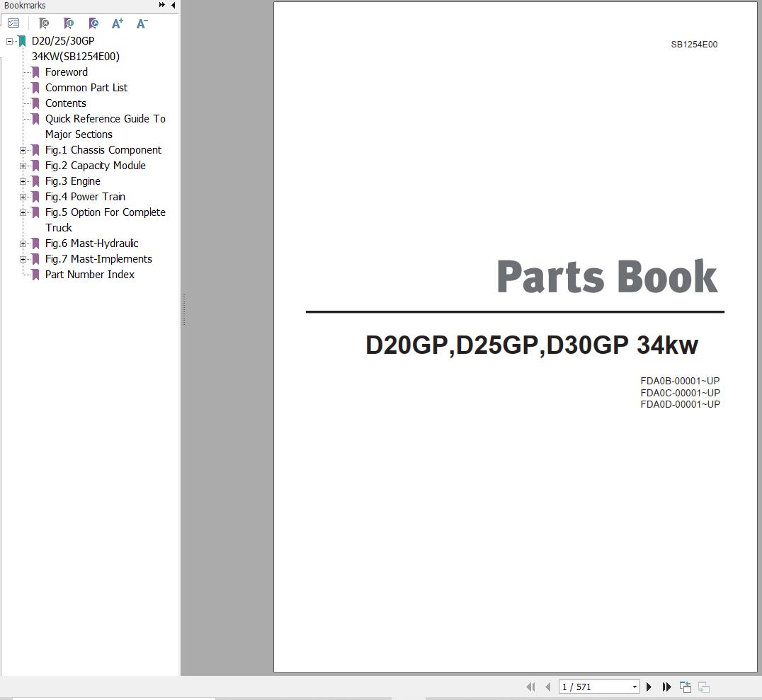Screen dimensions: 762x700
Task: Expand the Fig.3 Engine bookmark
Action: click(23, 181)
